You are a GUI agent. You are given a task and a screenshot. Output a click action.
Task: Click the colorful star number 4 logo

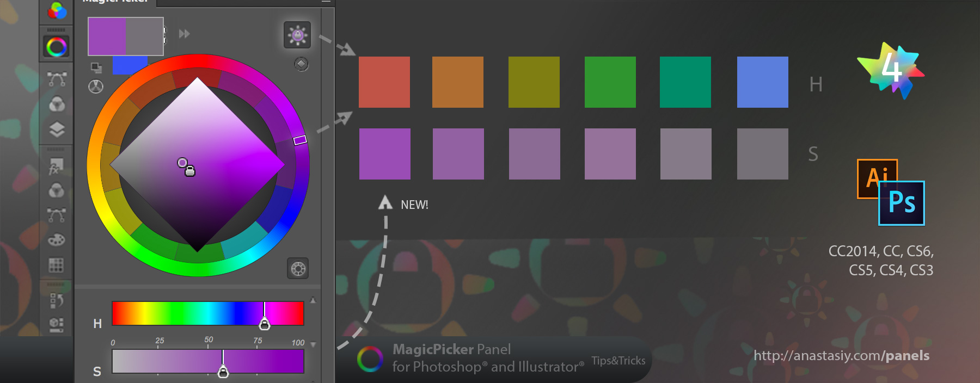tap(891, 70)
